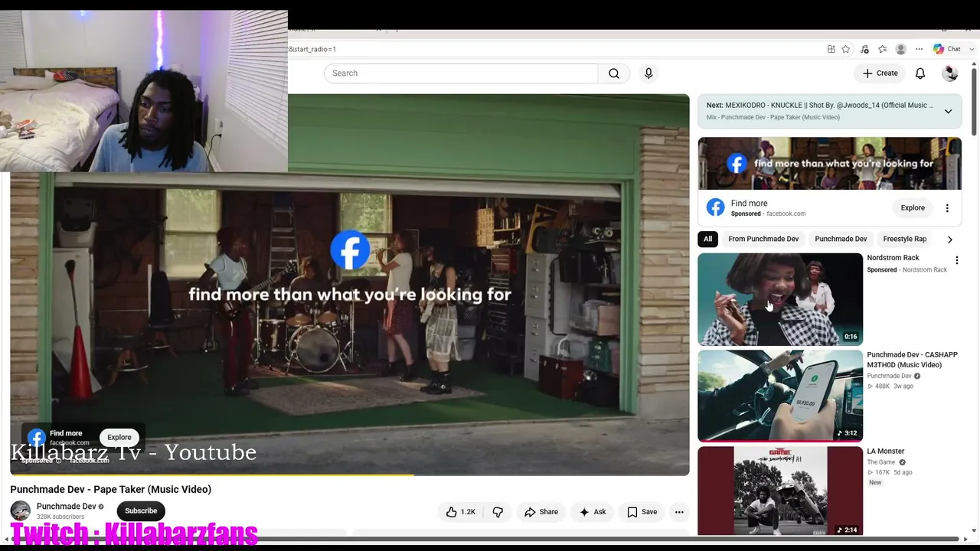Click Explore on the video ad overlay
Viewport: 980px width, 551px height.
pos(119,438)
